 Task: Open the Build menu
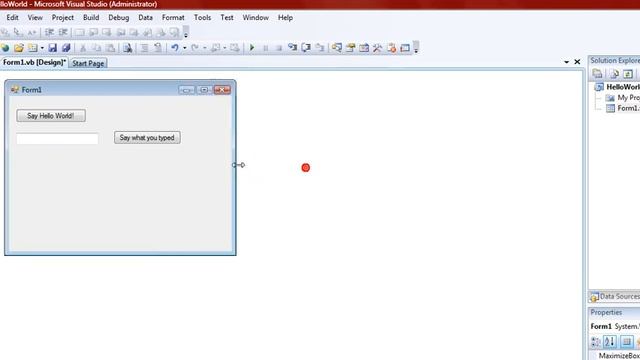(x=91, y=18)
